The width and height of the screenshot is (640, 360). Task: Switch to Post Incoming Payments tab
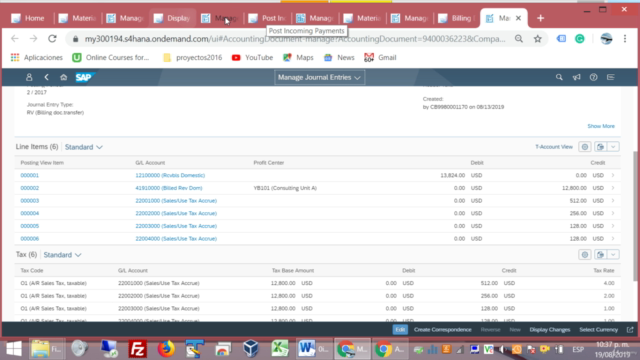click(267, 18)
